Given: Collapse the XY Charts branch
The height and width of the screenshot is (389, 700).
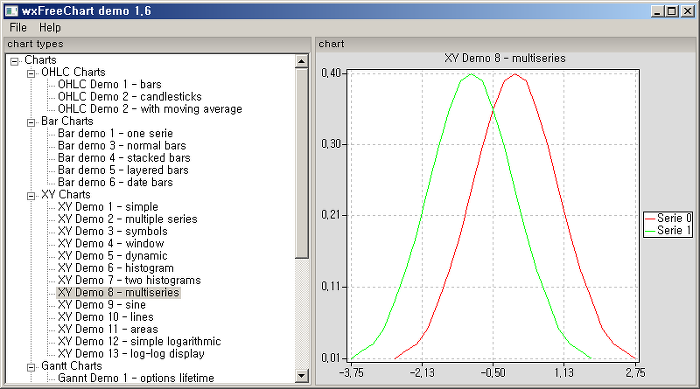Looking at the screenshot, I should pos(31,196).
